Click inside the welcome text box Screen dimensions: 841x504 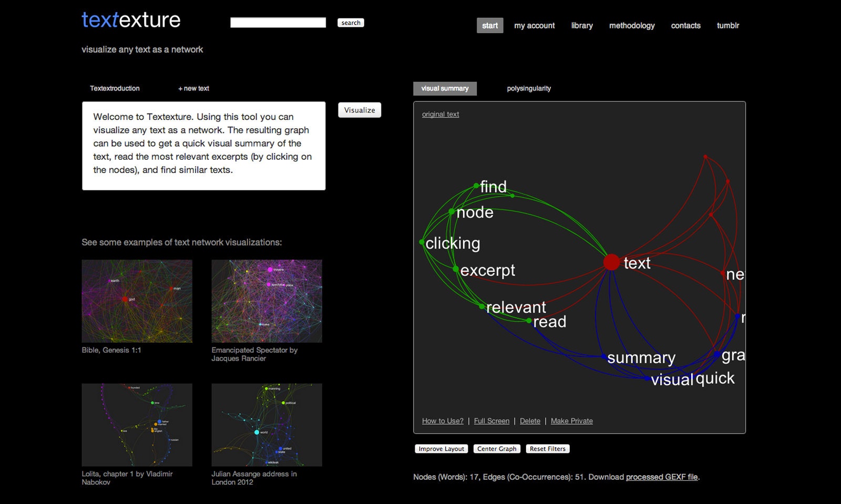(204, 146)
